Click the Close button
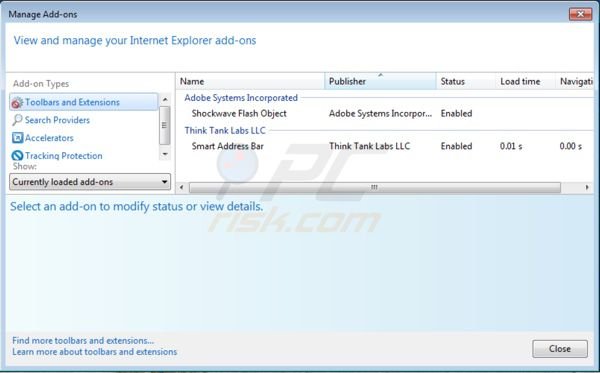600x373 pixels. click(x=560, y=349)
